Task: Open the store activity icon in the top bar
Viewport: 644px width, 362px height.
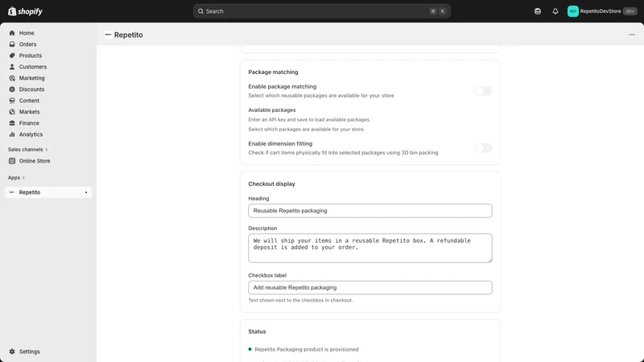Action: click(x=538, y=11)
